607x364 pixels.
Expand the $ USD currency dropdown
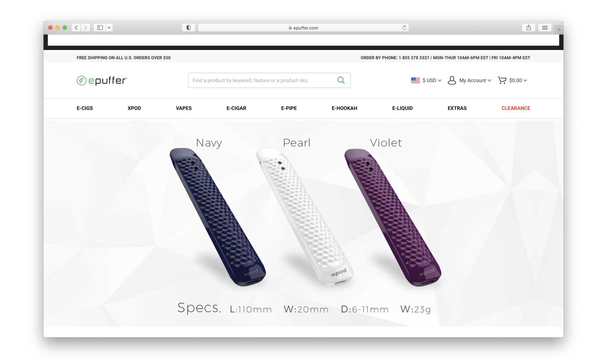point(426,80)
